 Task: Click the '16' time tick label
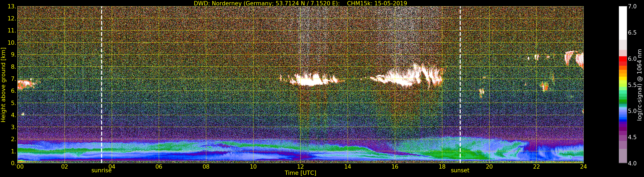click(x=395, y=167)
